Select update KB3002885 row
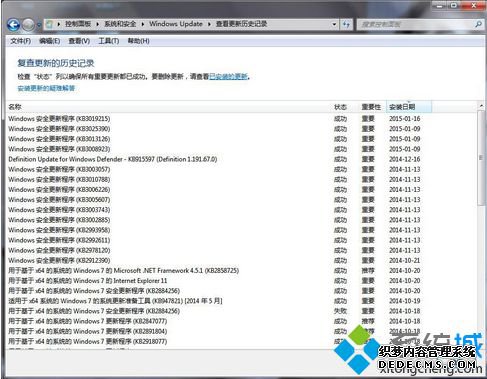This screenshot has height=379, width=487. point(241,220)
